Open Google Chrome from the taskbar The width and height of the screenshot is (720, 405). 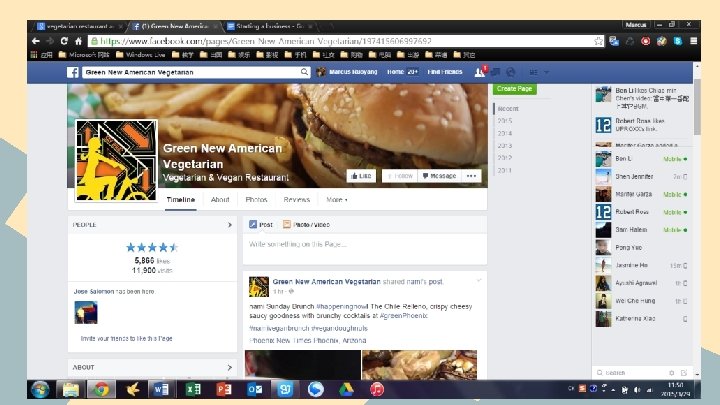tap(101, 389)
